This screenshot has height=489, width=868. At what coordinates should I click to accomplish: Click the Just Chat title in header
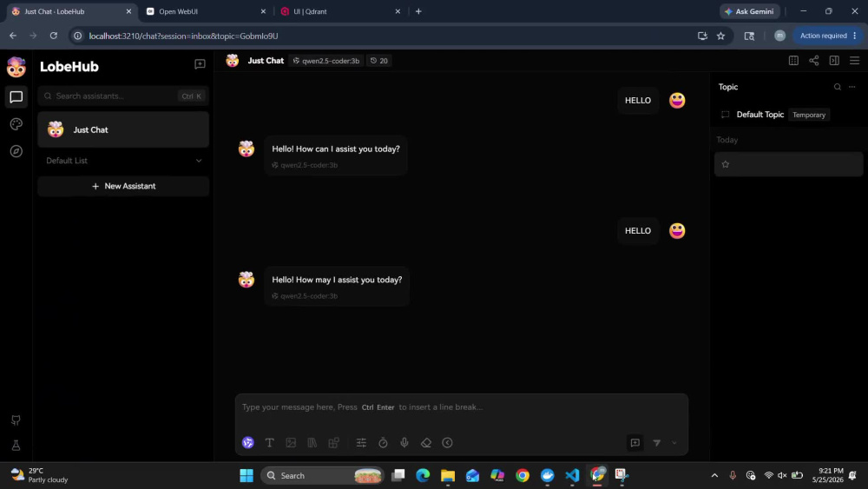coord(266,60)
